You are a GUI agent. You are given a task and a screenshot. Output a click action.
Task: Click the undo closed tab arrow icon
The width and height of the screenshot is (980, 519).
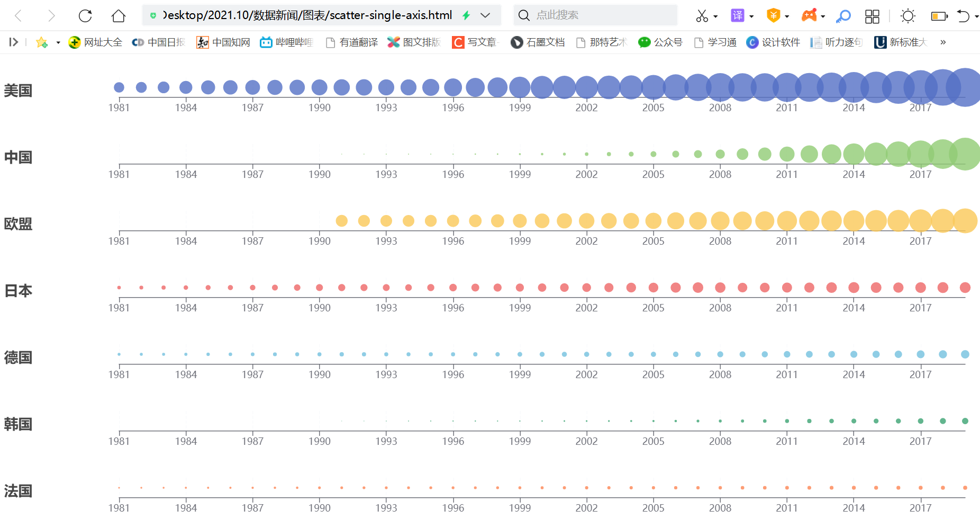tap(963, 16)
